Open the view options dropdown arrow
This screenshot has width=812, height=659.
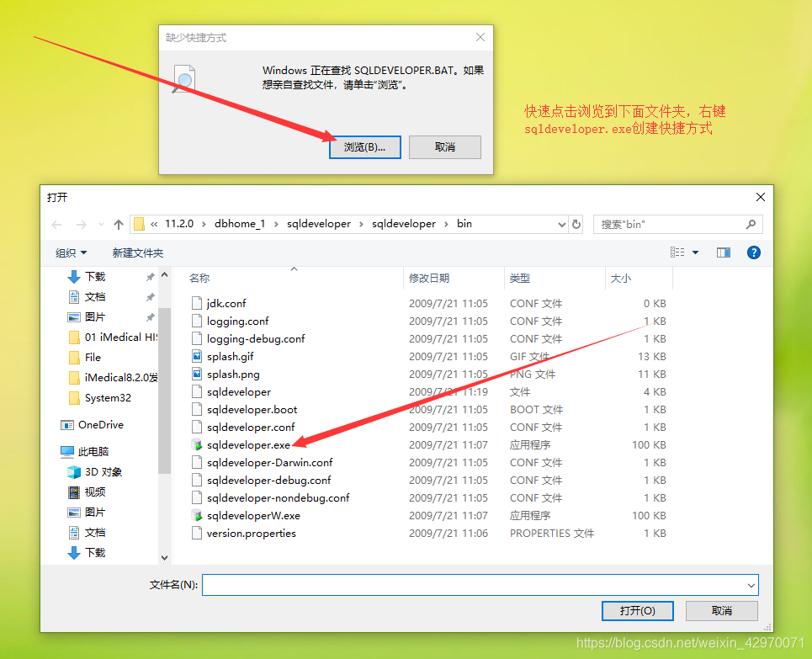pos(696,252)
